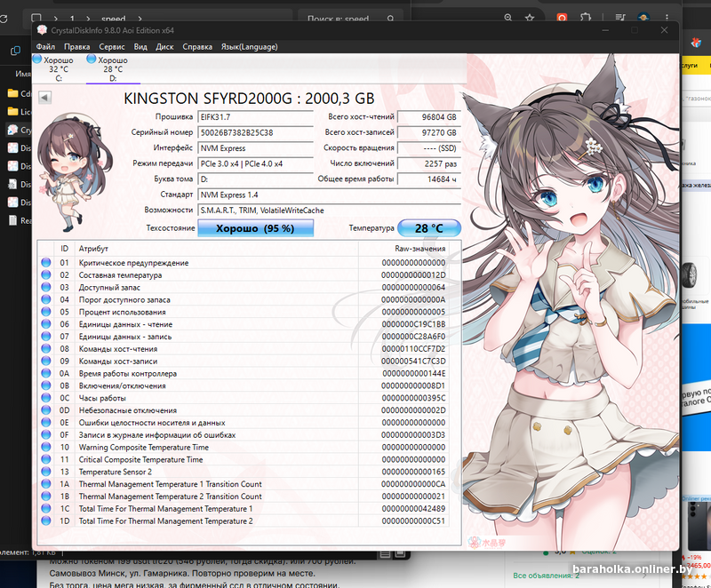This screenshot has height=588, width=711.
Task: Click the Буква тома field
Action: click(255, 179)
